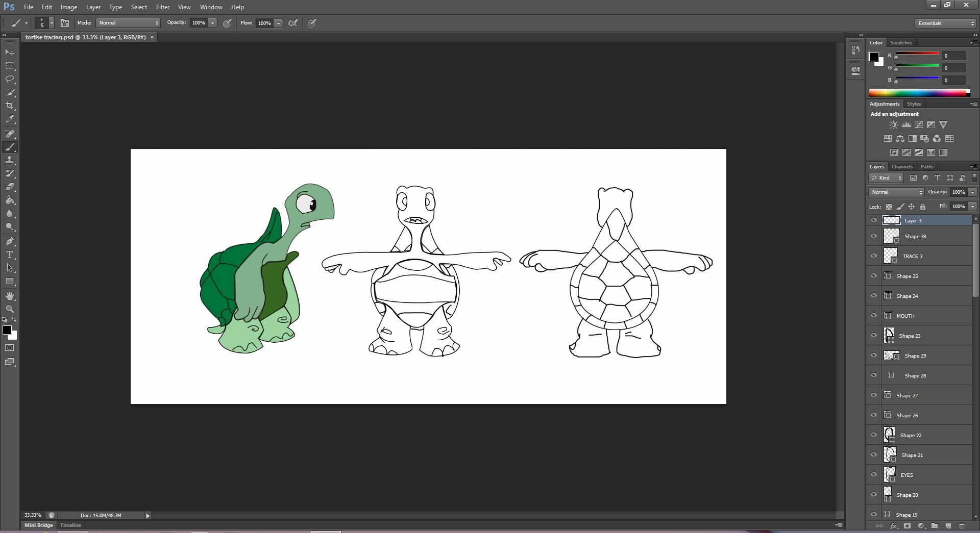Select the Hand tool
This screenshot has height=533, width=980.
10,295
